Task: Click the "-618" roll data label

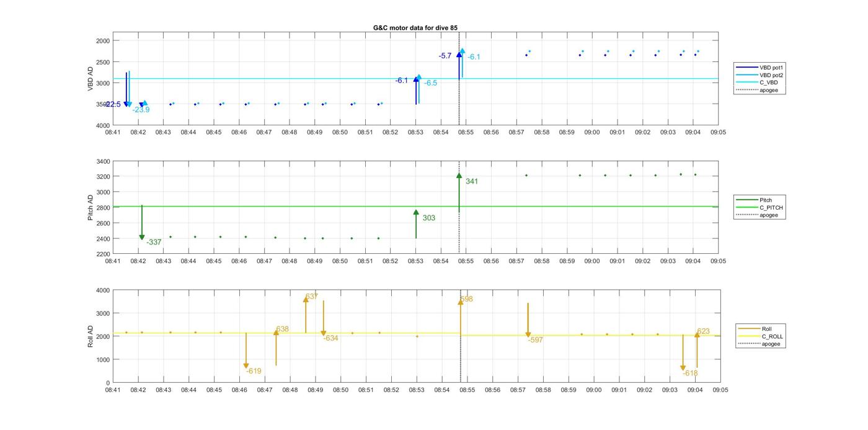Action: point(690,374)
